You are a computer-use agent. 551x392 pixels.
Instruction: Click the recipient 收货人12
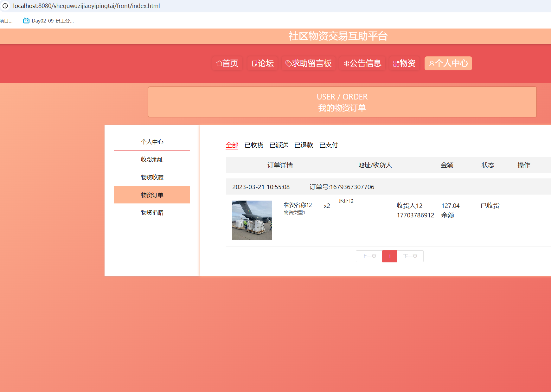(410, 206)
